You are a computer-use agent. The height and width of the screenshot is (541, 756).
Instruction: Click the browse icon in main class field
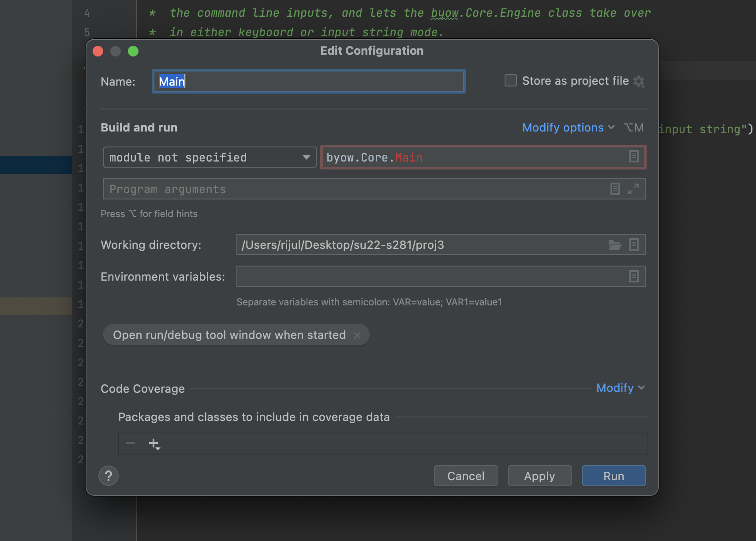pyautogui.click(x=633, y=157)
